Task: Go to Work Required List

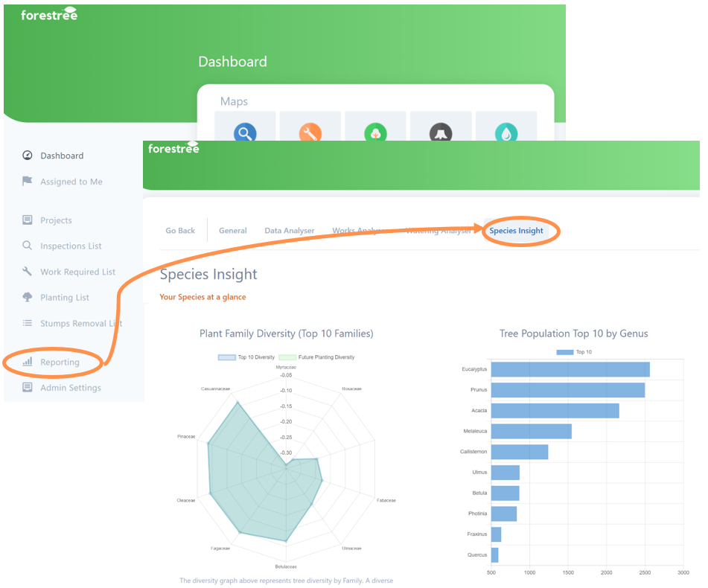Action: tap(77, 272)
